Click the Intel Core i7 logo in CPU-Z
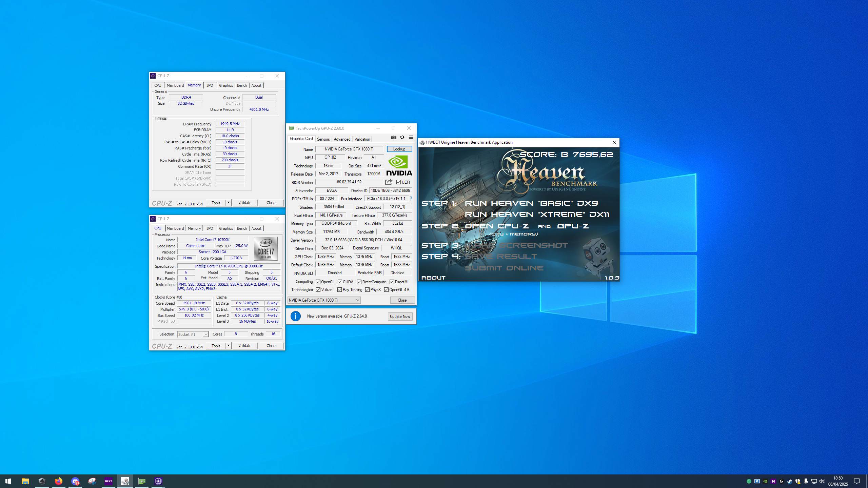868x488 pixels. pyautogui.click(x=265, y=249)
